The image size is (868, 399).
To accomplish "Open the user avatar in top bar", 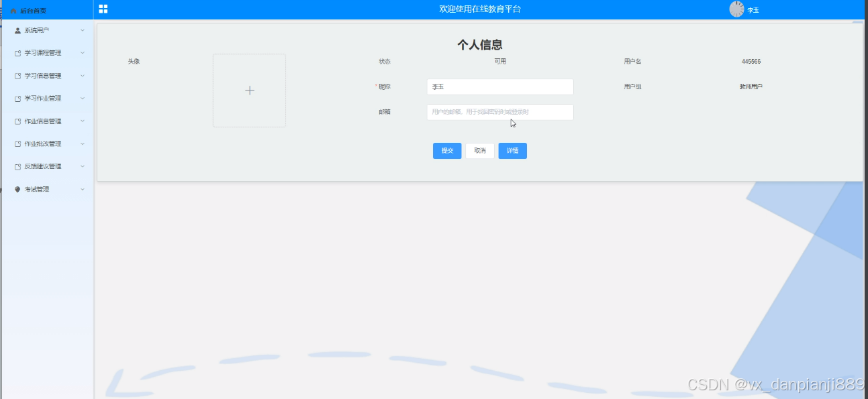I will click(736, 9).
